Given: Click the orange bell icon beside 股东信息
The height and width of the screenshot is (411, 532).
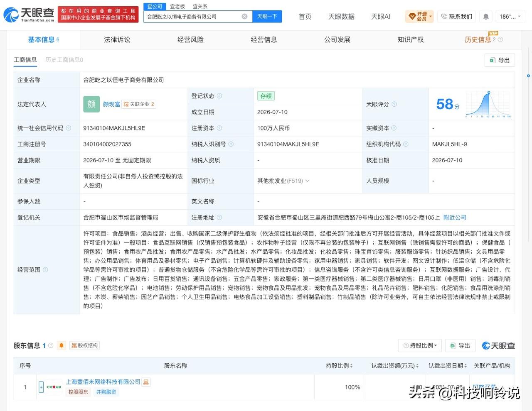Looking at the screenshot, I should pos(62,345).
